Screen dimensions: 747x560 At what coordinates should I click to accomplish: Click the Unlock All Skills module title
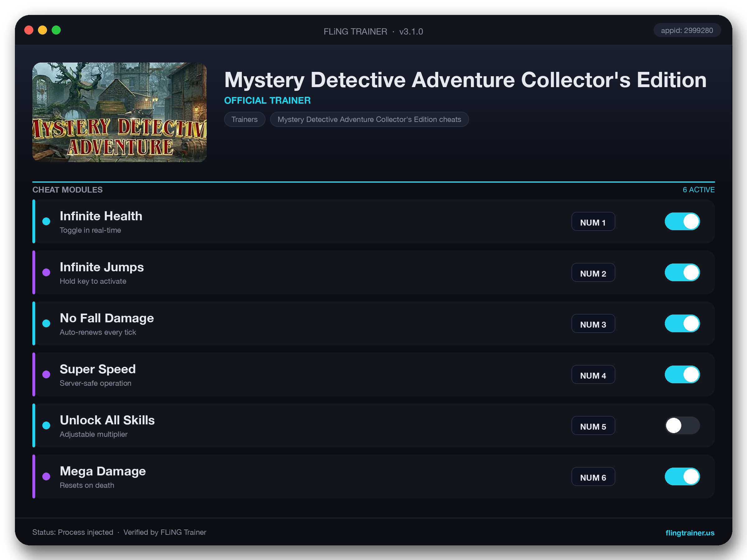click(107, 420)
